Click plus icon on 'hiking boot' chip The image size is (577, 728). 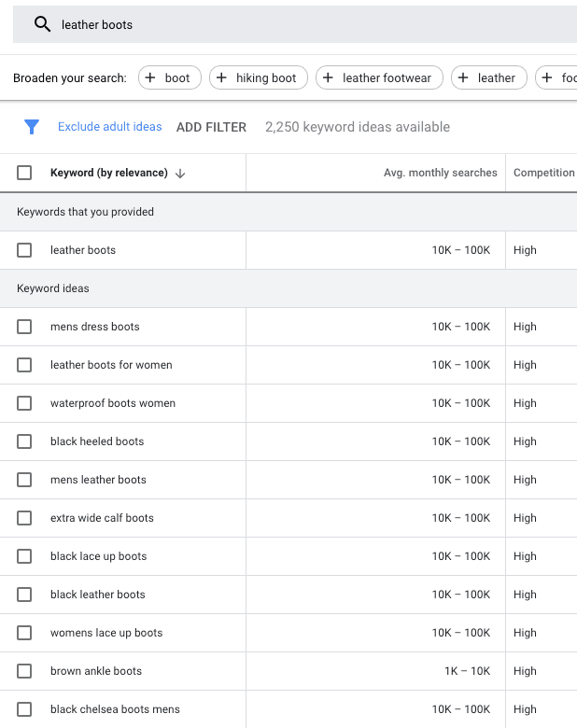221,77
